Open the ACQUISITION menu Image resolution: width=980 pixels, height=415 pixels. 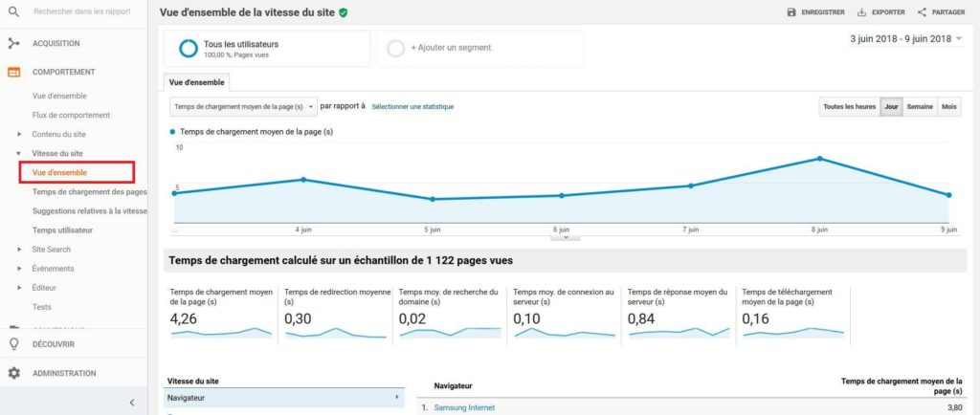(56, 44)
